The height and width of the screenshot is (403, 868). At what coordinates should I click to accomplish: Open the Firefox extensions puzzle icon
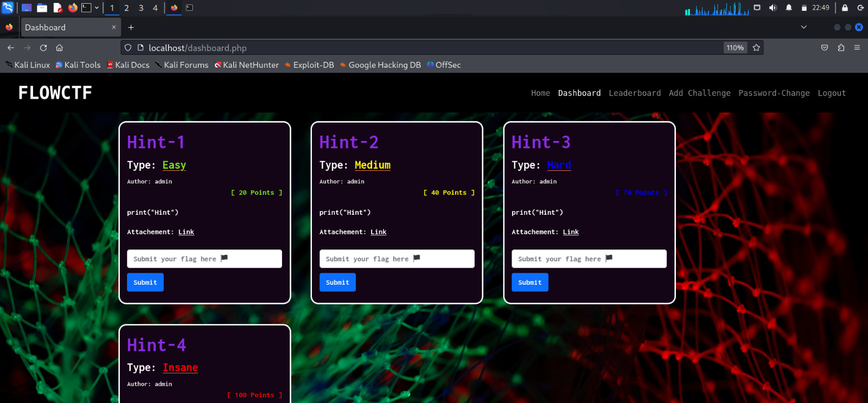coord(841,48)
